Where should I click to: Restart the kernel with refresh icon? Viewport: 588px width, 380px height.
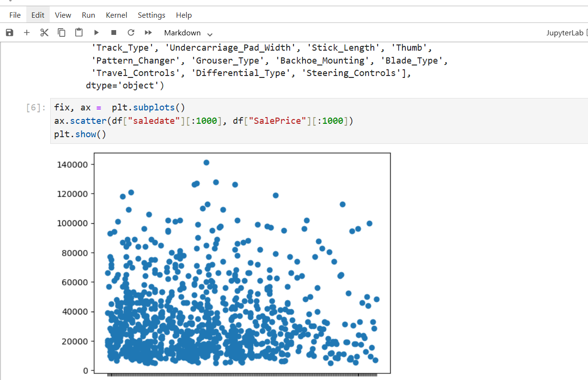pos(131,33)
